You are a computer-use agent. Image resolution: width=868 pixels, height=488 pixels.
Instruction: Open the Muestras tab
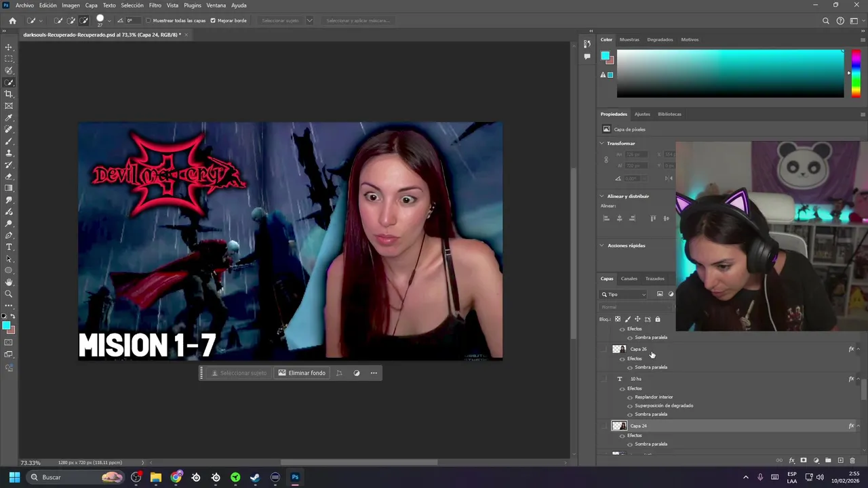coord(629,39)
